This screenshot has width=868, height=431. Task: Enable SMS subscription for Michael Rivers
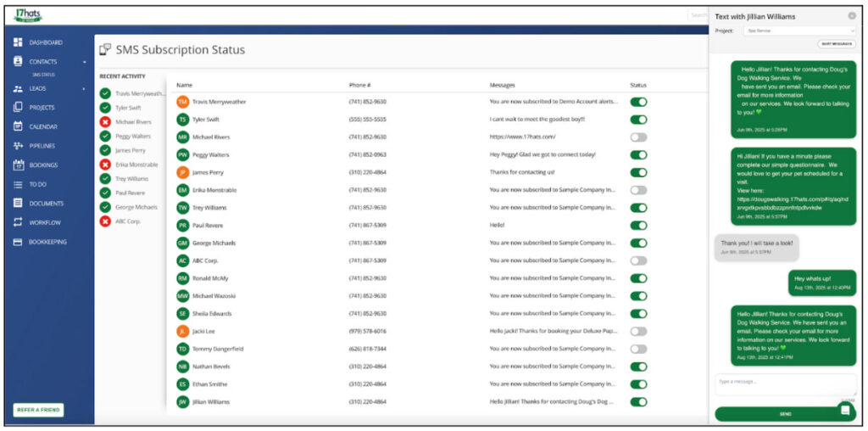tap(638, 137)
